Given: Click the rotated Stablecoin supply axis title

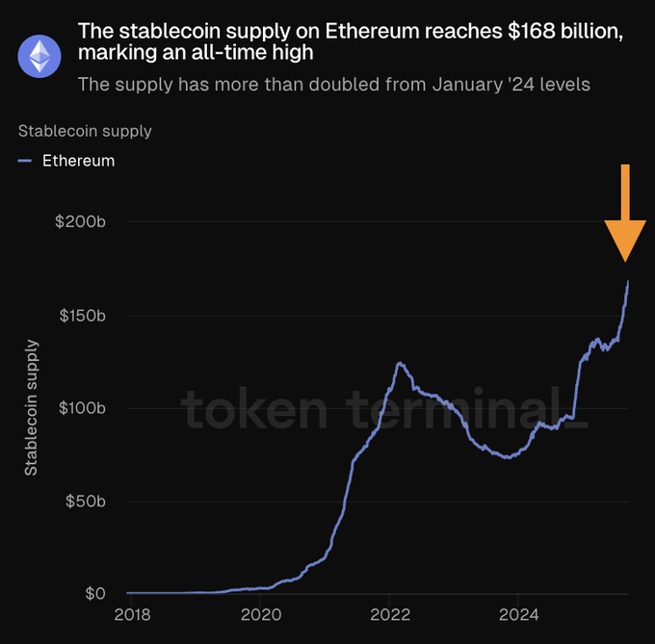Looking at the screenshot, I should [x=31, y=407].
